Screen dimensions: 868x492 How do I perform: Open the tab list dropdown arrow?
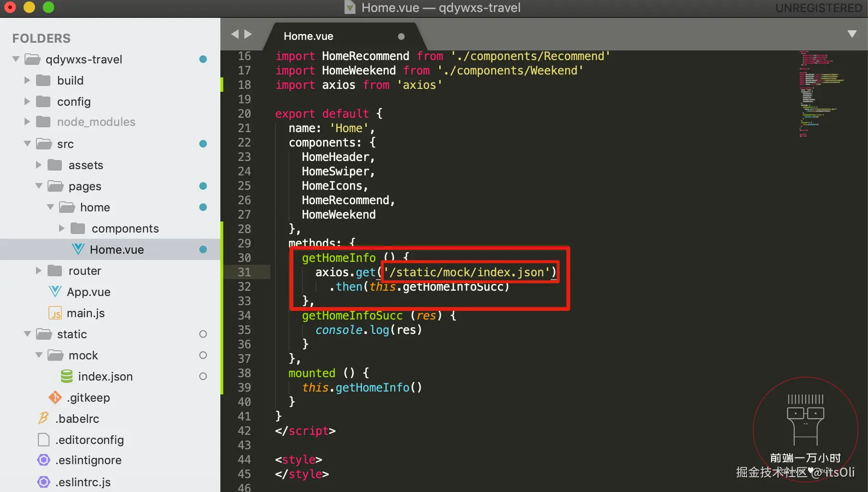pos(852,34)
